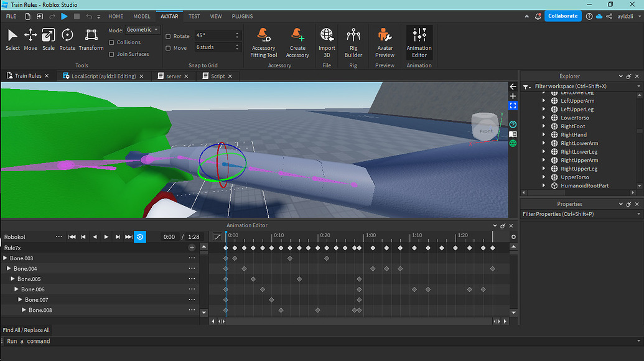Enable the Join Surfaces checkbox

111,54
